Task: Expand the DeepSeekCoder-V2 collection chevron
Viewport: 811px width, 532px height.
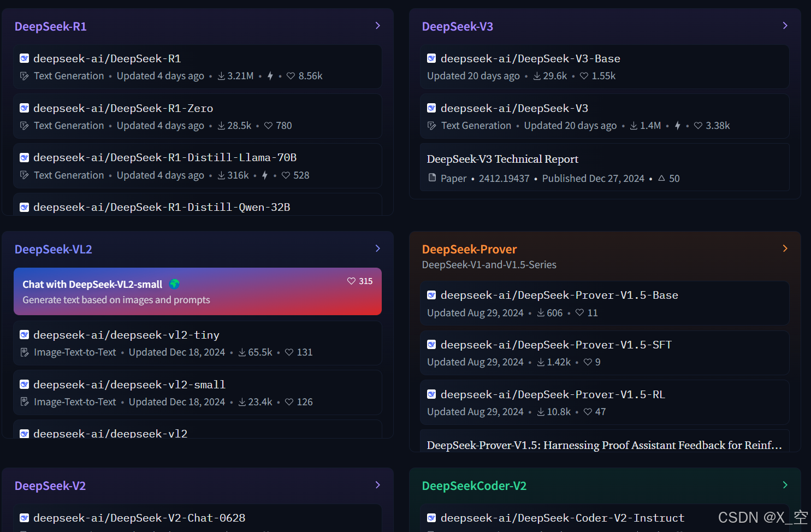Action: tap(785, 485)
